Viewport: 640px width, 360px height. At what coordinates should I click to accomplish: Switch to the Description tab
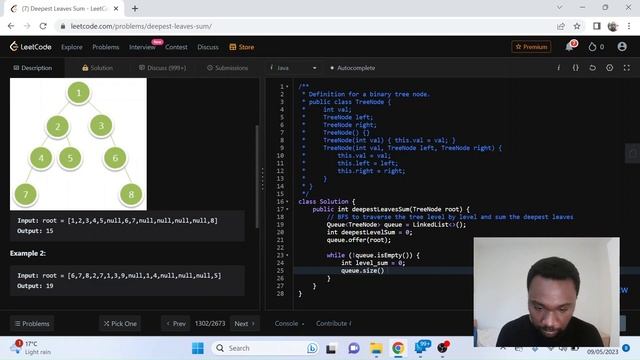pyautogui.click(x=33, y=68)
